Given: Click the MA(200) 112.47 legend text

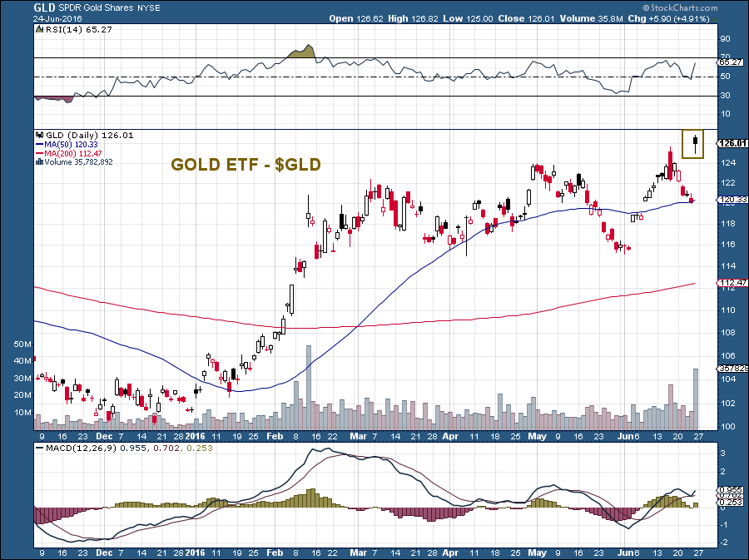Looking at the screenshot, I should click(73, 154).
